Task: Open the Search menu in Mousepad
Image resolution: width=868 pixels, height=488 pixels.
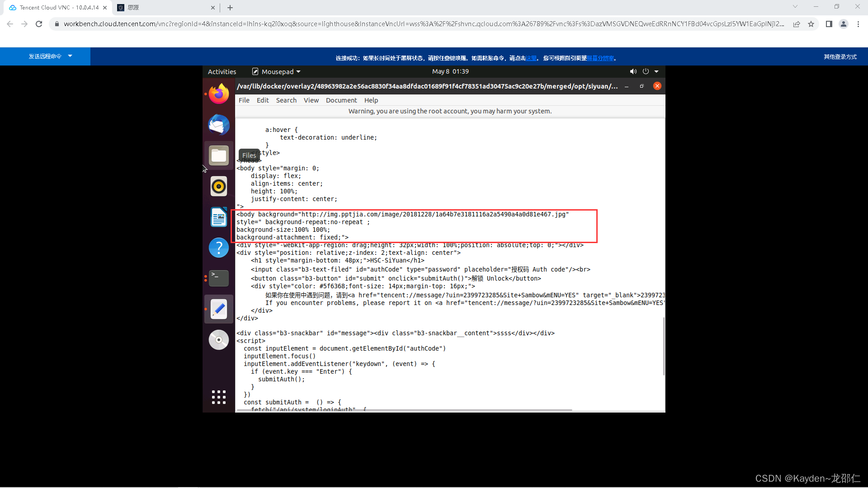Action: (286, 100)
